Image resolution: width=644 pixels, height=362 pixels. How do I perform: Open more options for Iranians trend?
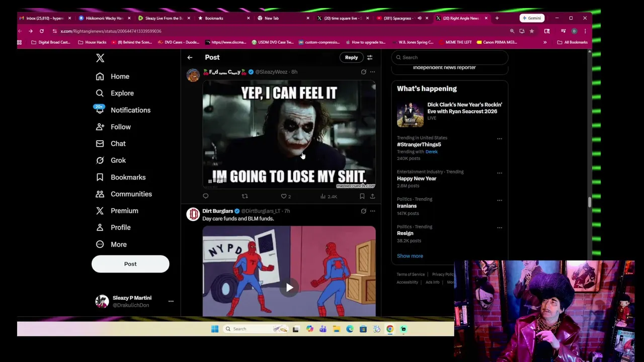coord(500,200)
